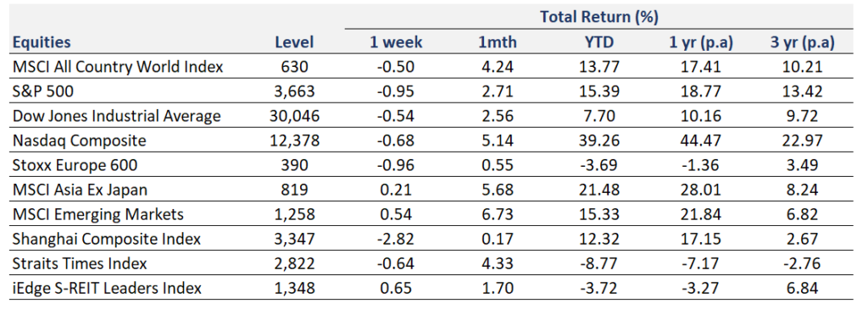Click the 1 yr (p.a) header
Screen dimensions: 868x309
701,42
